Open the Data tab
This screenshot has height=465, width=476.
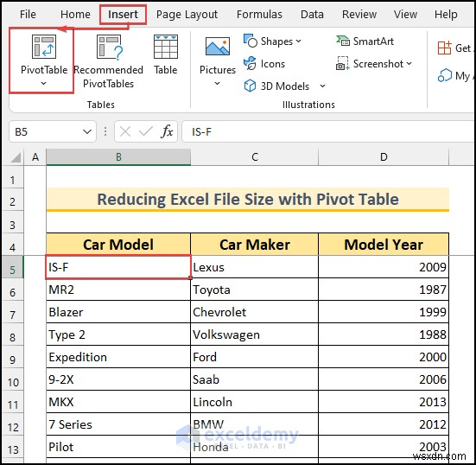pyautogui.click(x=312, y=15)
